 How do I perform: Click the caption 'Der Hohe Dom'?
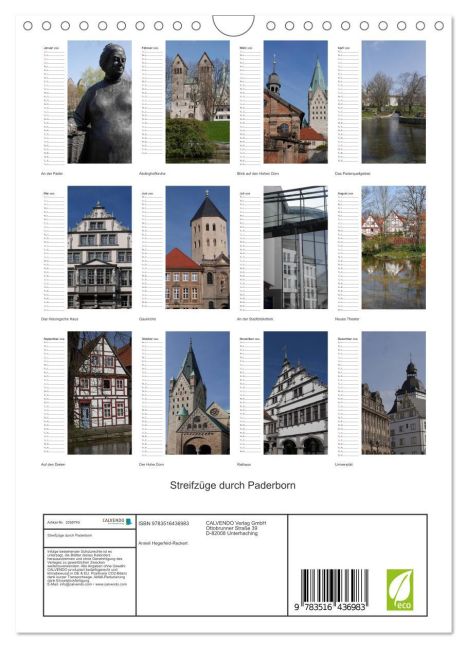point(151,465)
